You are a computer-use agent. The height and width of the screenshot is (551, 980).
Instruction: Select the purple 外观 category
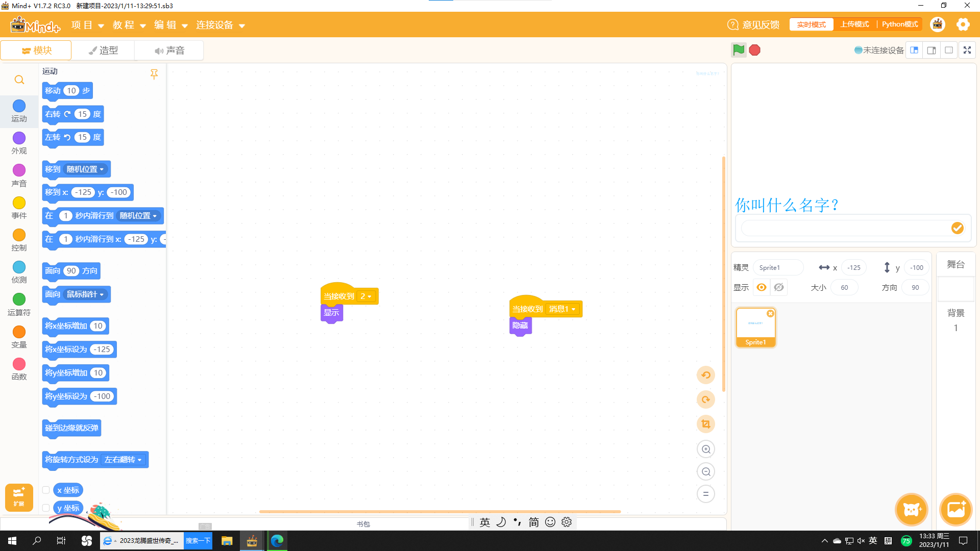(19, 143)
